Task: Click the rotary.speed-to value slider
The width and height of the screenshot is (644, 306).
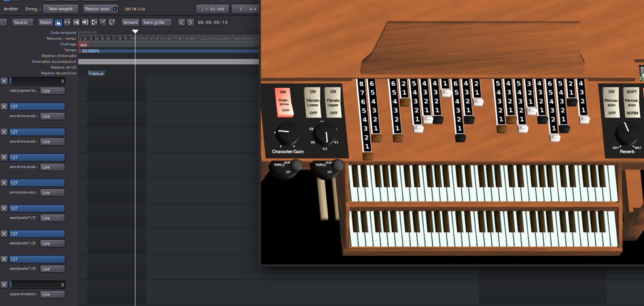Action: tap(37, 81)
